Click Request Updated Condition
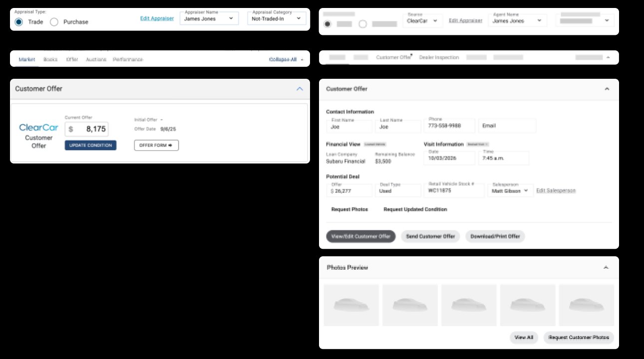The width and height of the screenshot is (644, 359). (415, 209)
